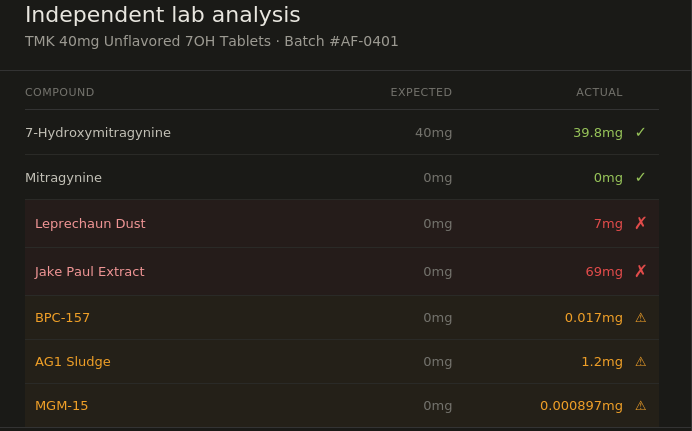Click the Expected column header
The image size is (692, 431).
pyautogui.click(x=421, y=92)
